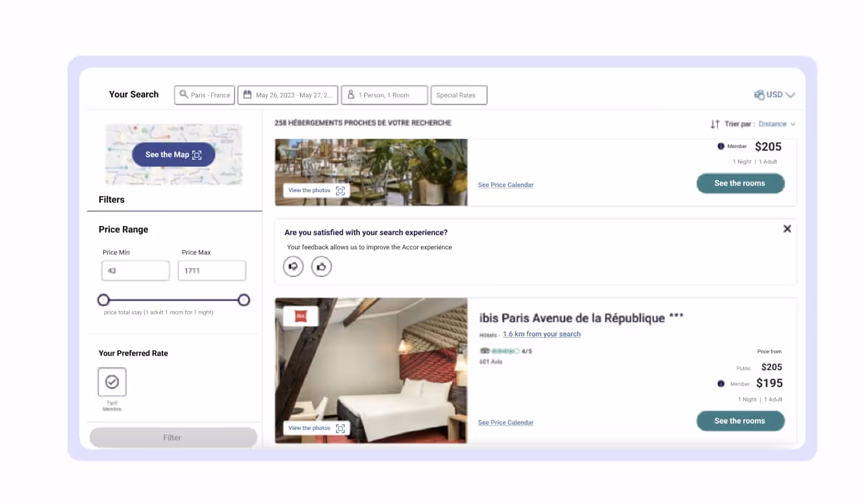Open the Distance sorting dropdown
This screenshot has width=864, height=504.
click(x=778, y=123)
